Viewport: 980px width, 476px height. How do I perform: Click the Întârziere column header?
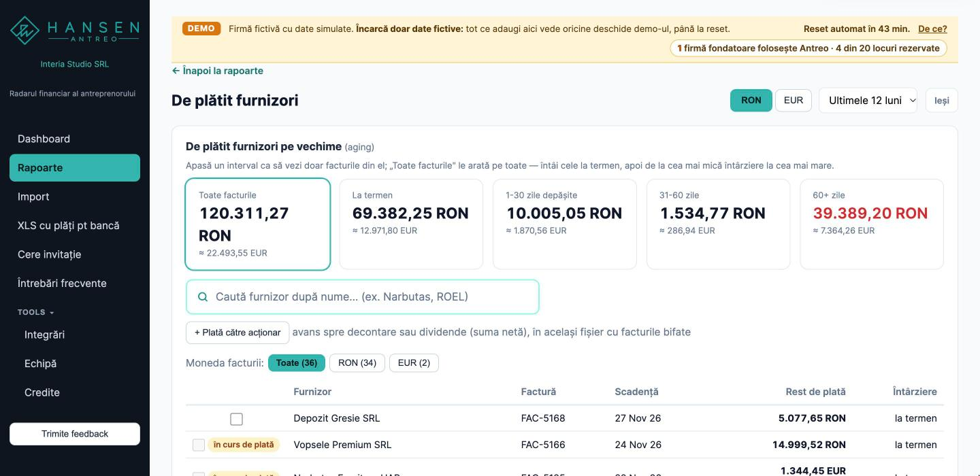[x=915, y=392]
